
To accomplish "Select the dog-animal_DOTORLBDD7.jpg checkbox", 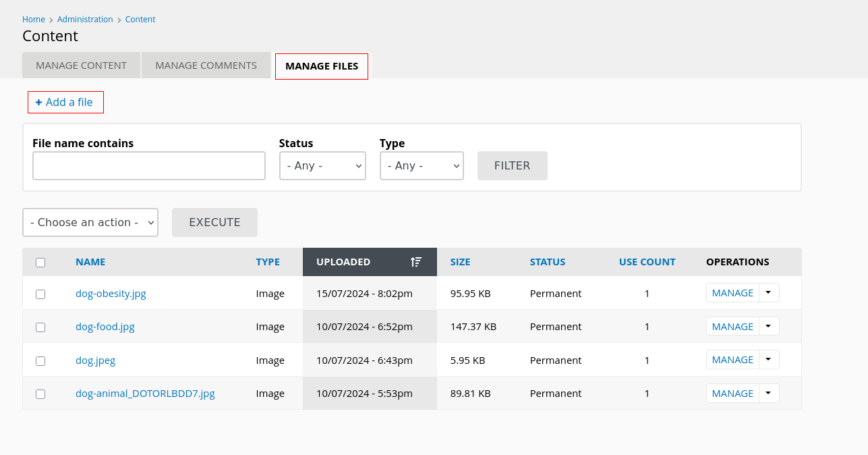I will [40, 394].
